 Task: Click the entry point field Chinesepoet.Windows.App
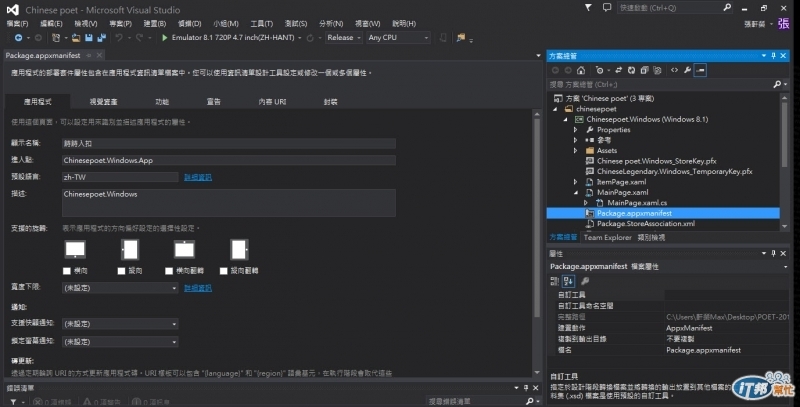coord(229,161)
